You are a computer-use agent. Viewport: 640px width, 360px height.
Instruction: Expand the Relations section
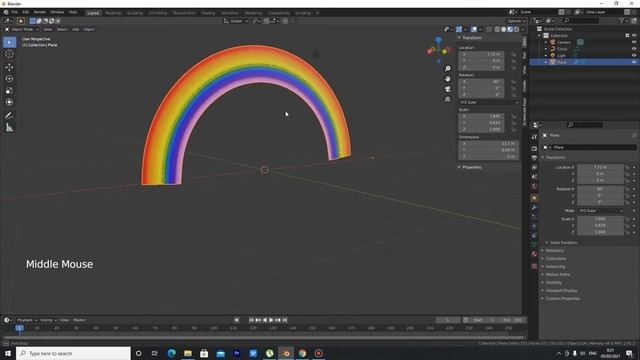[554, 251]
